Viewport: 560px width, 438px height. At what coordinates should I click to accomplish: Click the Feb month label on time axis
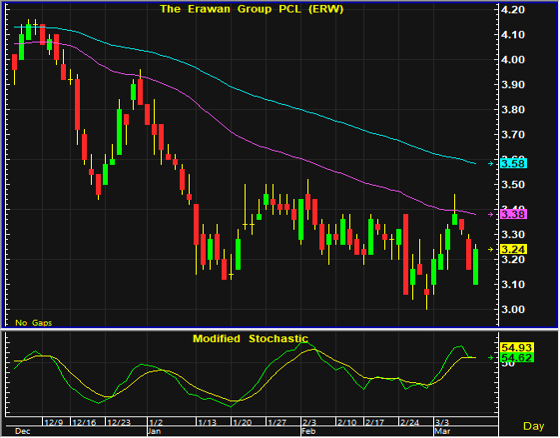coord(308,431)
